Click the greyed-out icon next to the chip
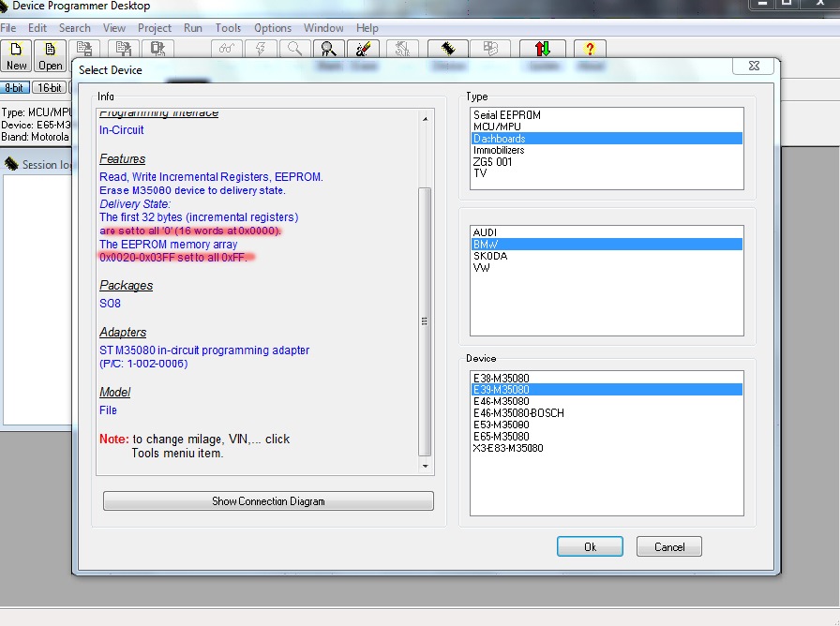The height and width of the screenshot is (626, 840). 490,49
